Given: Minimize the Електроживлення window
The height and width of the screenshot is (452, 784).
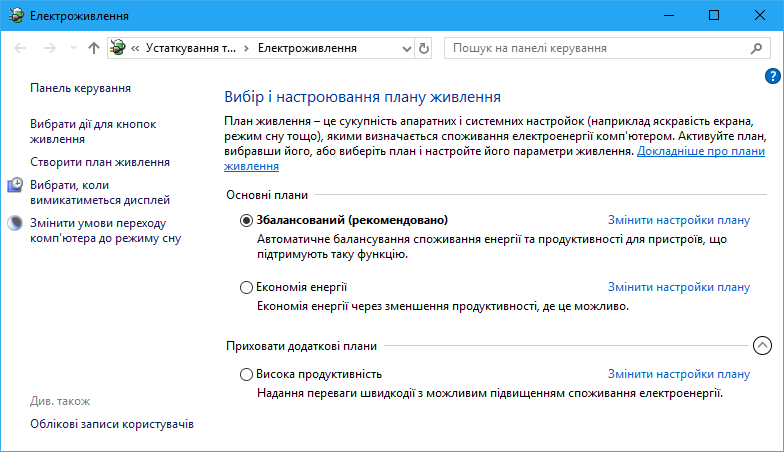Looking at the screenshot, I should click(668, 16).
